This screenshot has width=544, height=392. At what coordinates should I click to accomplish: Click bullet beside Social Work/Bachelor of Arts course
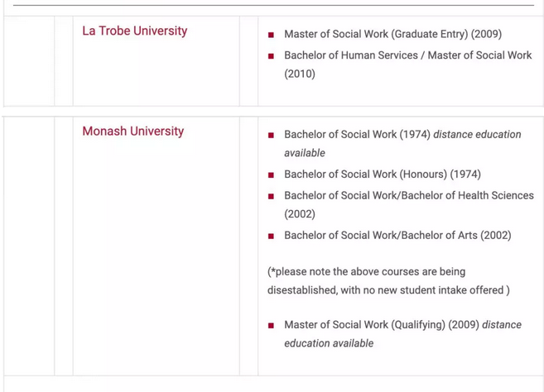tap(271, 237)
